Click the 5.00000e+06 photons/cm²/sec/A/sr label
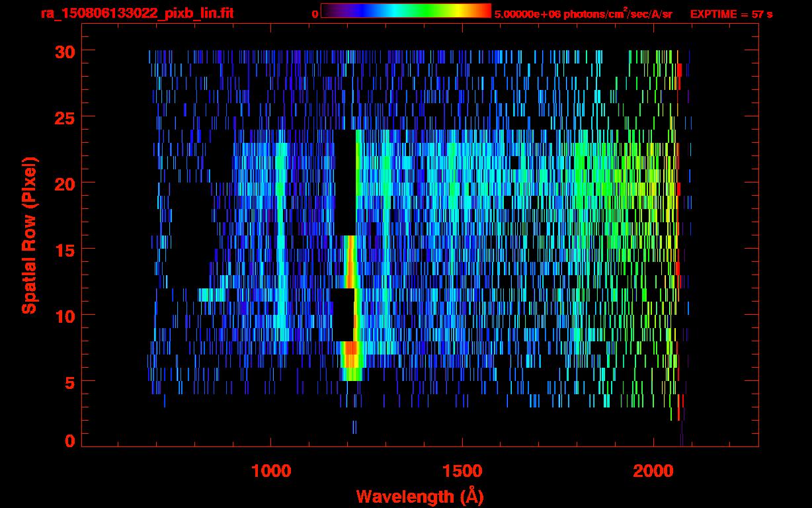Image resolution: width=812 pixels, height=508 pixels. coord(583,13)
